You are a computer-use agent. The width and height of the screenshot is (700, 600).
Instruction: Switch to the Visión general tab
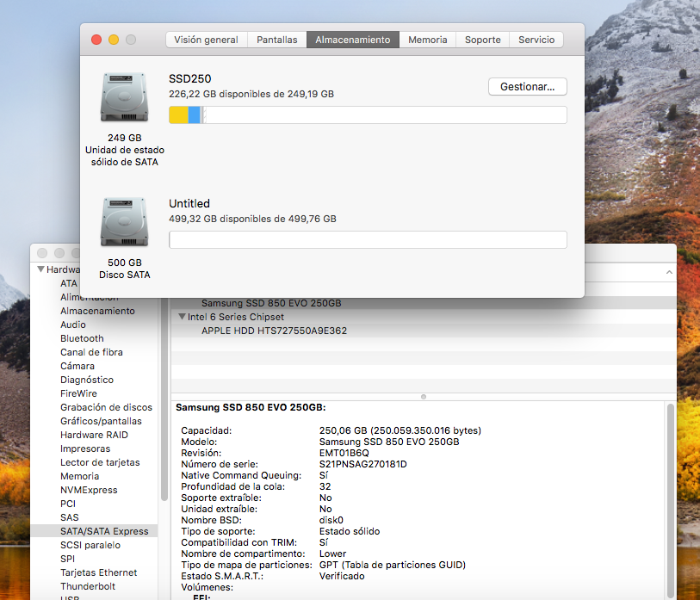206,40
